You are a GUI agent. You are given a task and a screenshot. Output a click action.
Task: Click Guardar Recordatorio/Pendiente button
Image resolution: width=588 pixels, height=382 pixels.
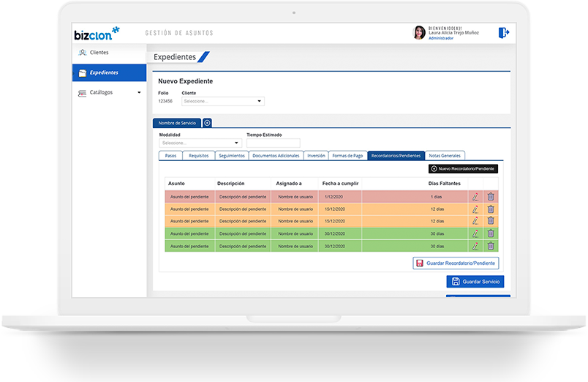point(456,263)
